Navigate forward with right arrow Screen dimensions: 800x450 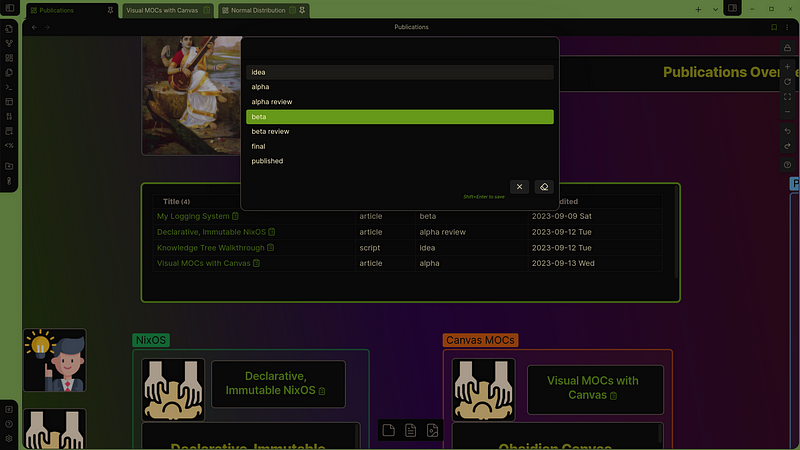point(47,27)
